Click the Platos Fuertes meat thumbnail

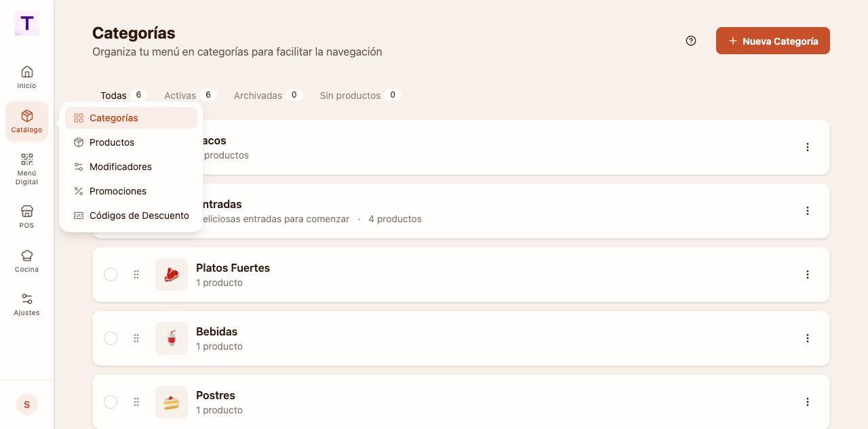172,274
